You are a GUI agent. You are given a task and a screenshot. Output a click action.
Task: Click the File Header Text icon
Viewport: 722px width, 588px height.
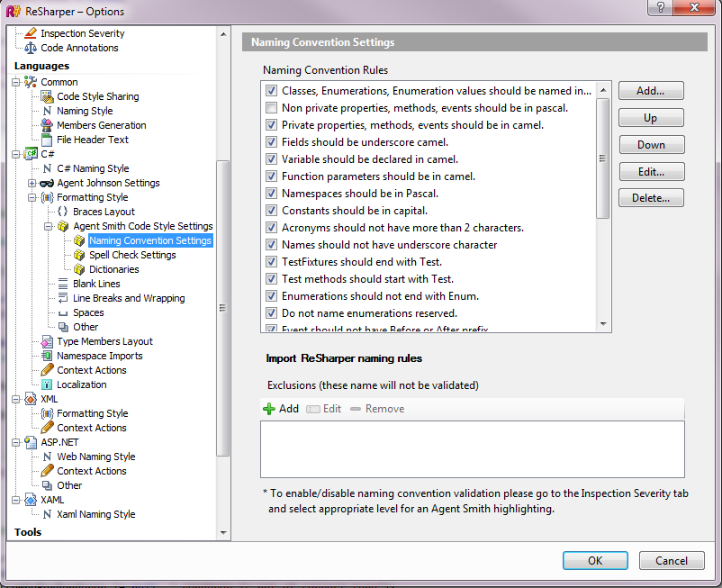pos(47,140)
